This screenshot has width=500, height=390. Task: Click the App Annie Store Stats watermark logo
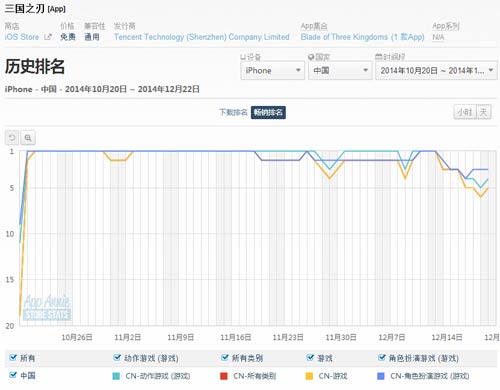pos(47,307)
